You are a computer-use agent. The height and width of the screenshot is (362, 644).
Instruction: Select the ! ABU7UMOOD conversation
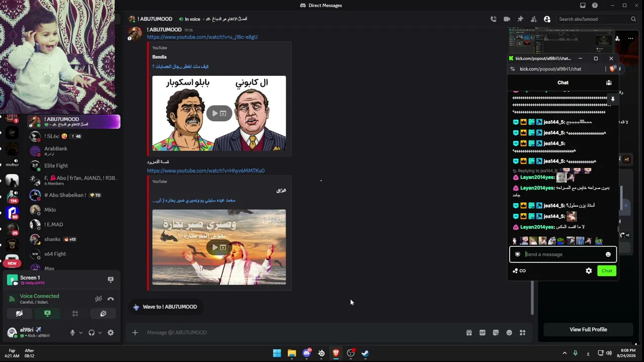point(73,122)
